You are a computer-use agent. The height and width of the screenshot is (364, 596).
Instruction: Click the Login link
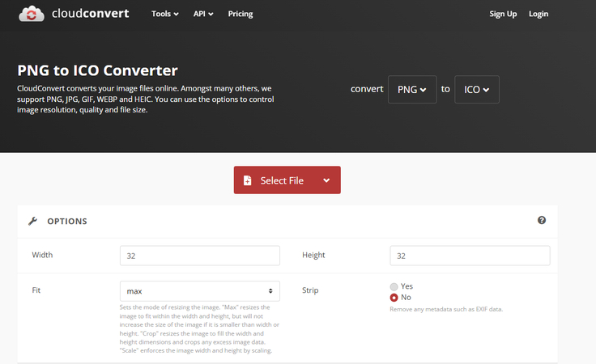[x=539, y=14]
